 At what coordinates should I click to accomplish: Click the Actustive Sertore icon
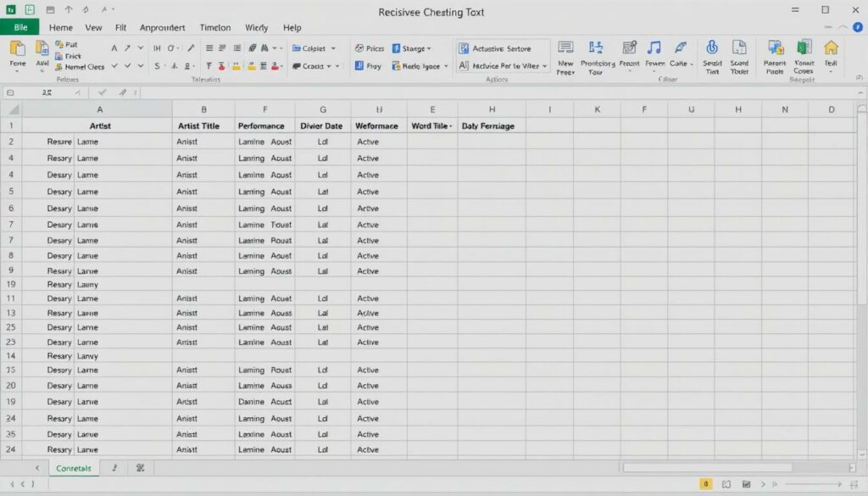464,48
